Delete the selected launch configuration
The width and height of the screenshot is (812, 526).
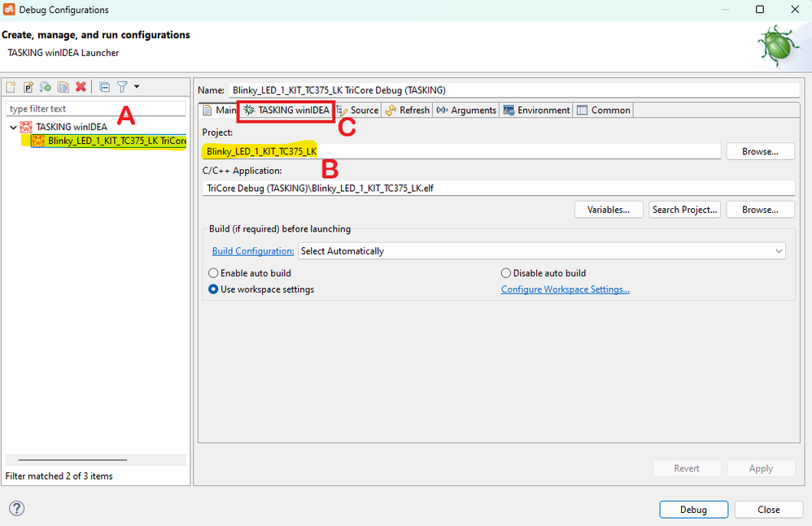[81, 86]
